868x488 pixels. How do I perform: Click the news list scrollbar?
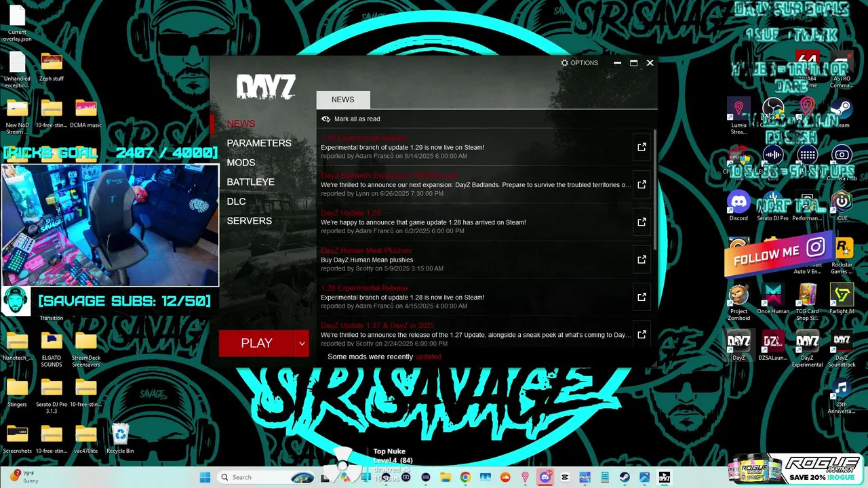click(x=654, y=190)
